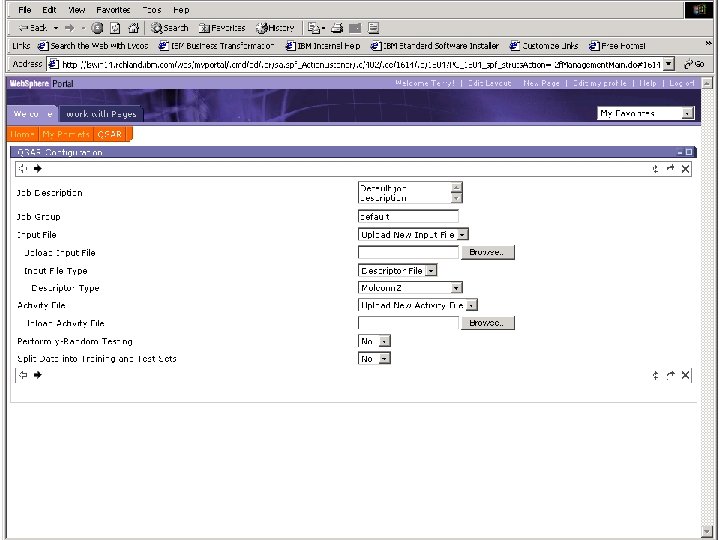Click Edit Layout link in portal header
The width and height of the screenshot is (720, 540).
tap(489, 83)
